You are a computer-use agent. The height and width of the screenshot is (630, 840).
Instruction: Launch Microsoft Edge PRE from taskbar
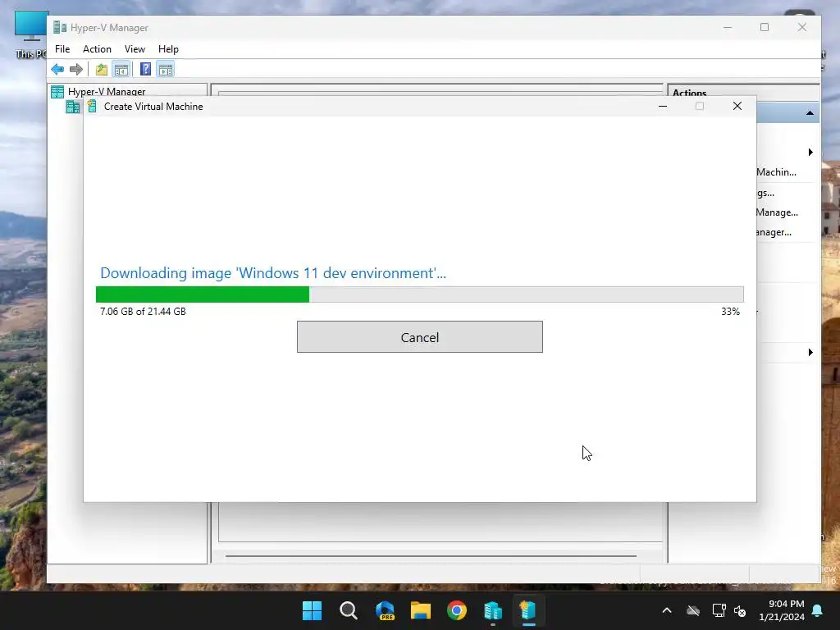tap(385, 610)
